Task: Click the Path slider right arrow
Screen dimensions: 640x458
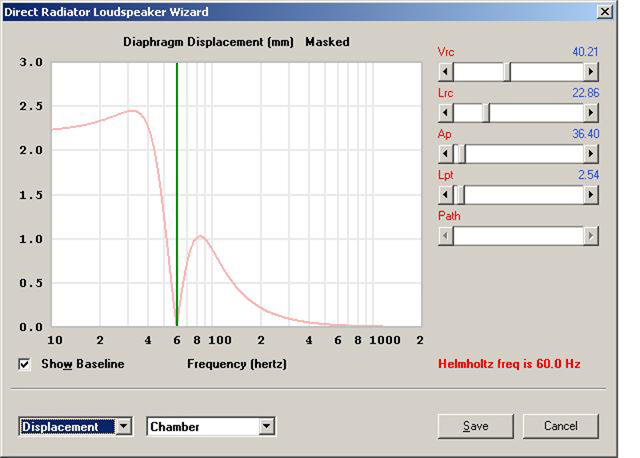Action: tap(591, 236)
